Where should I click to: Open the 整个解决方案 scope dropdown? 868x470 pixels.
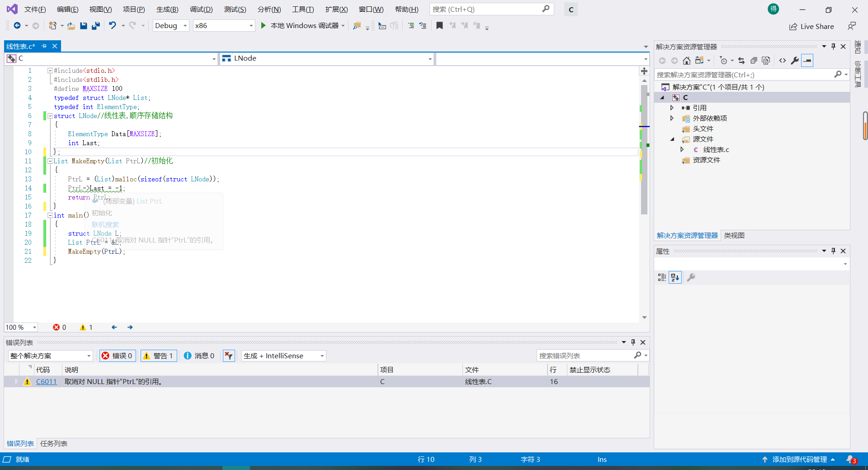pos(50,356)
